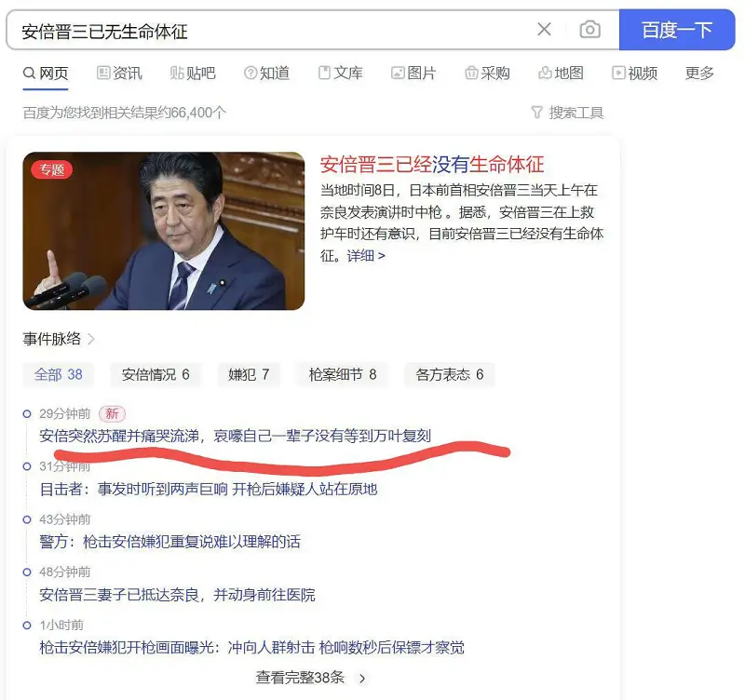Open 搜索工具 filter options

(x=567, y=113)
